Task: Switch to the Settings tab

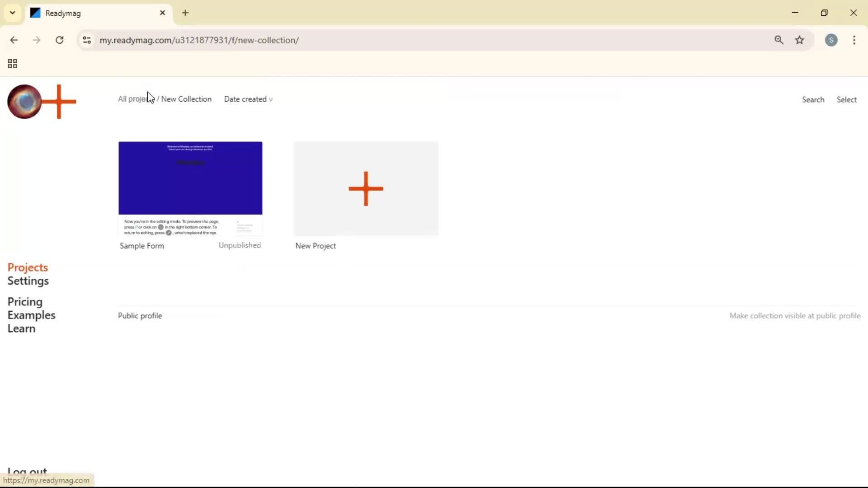Action: (29, 281)
